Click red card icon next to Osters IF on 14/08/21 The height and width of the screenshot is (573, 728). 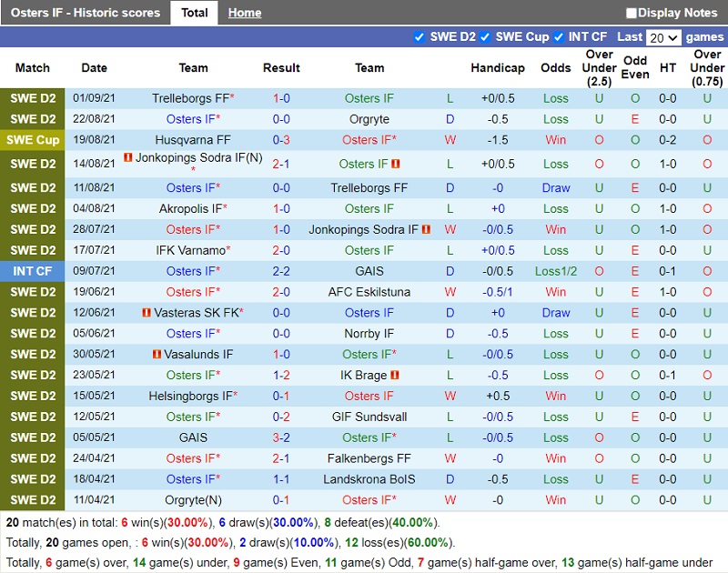pyautogui.click(x=396, y=164)
